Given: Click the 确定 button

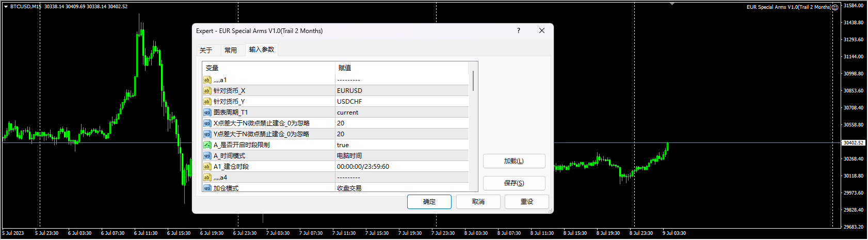Looking at the screenshot, I should click(x=429, y=202).
